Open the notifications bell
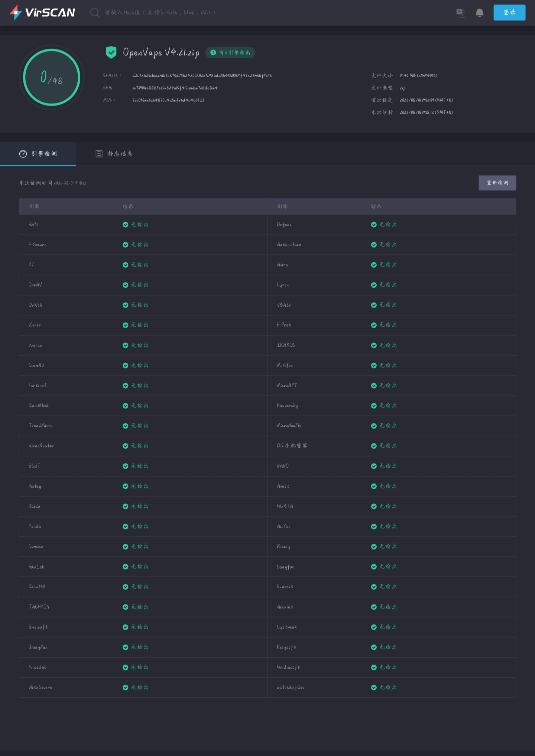The width and height of the screenshot is (535, 756). 480,13
